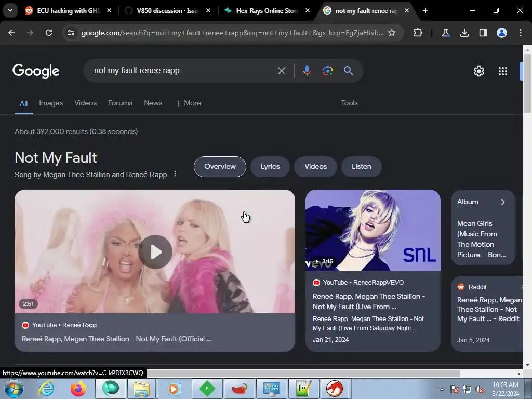Start search by voice microphone
Screen dimensions: 532x399
pos(307,71)
